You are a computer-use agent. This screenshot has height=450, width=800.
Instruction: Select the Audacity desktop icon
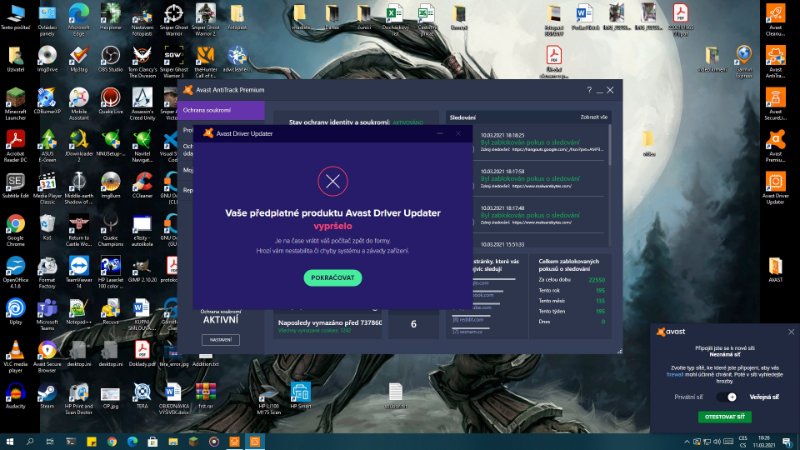point(15,395)
